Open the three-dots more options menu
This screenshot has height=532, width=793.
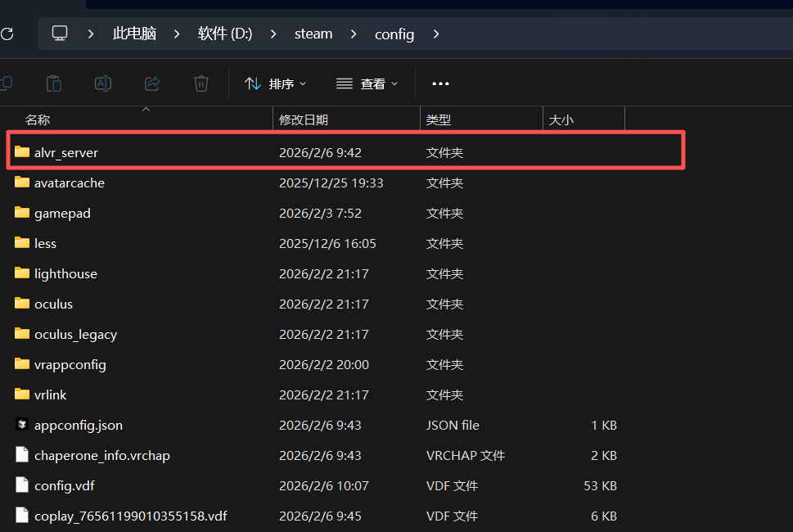[x=440, y=83]
